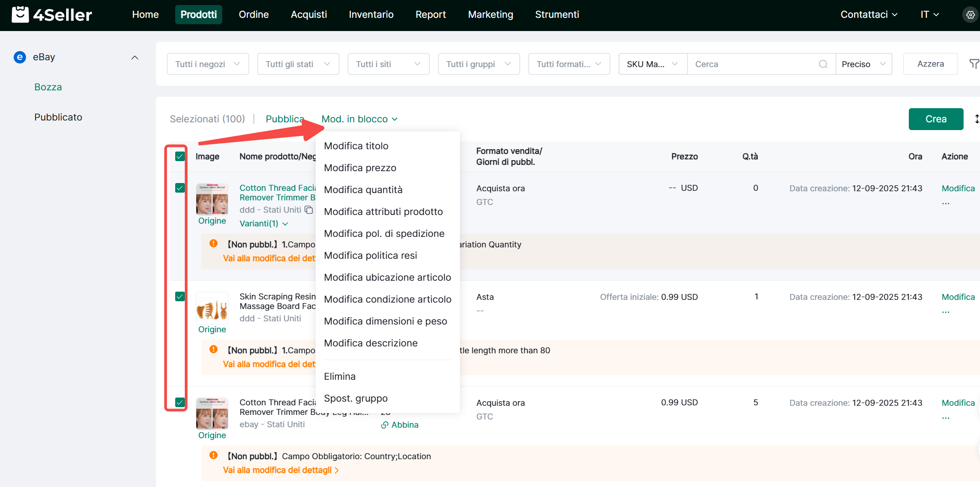Image resolution: width=980 pixels, height=487 pixels.
Task: Click the filter funnel icon
Action: click(974, 64)
